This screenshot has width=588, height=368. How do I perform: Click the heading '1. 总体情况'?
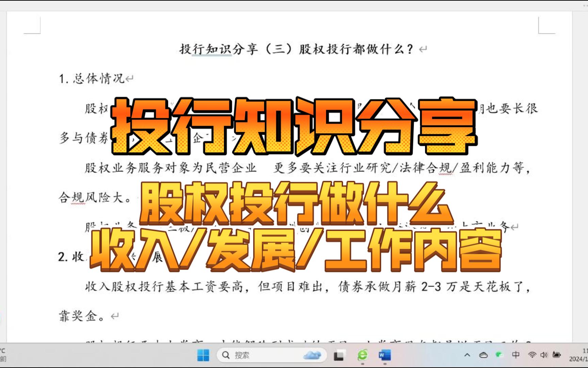pyautogui.click(x=92, y=79)
